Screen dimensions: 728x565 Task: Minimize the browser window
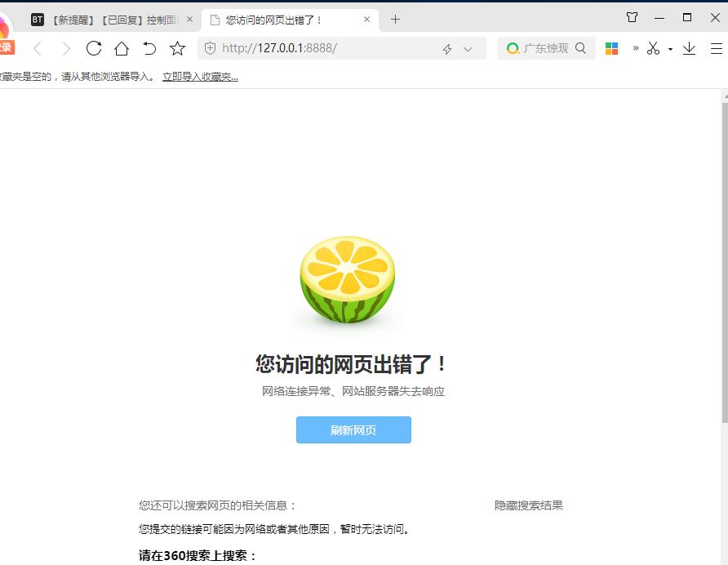coord(659,18)
